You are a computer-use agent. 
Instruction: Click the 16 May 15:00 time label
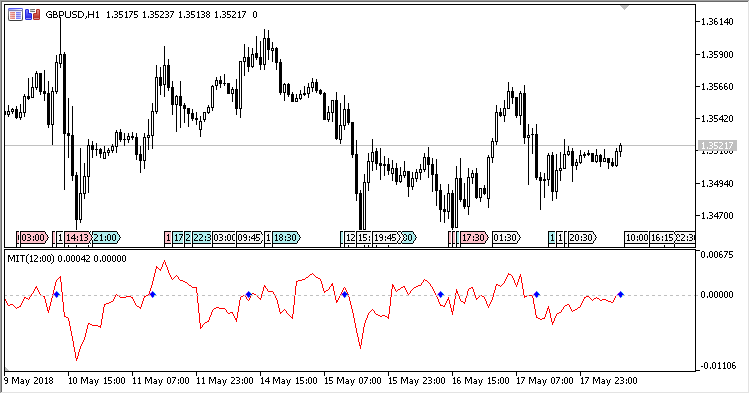tap(481, 381)
